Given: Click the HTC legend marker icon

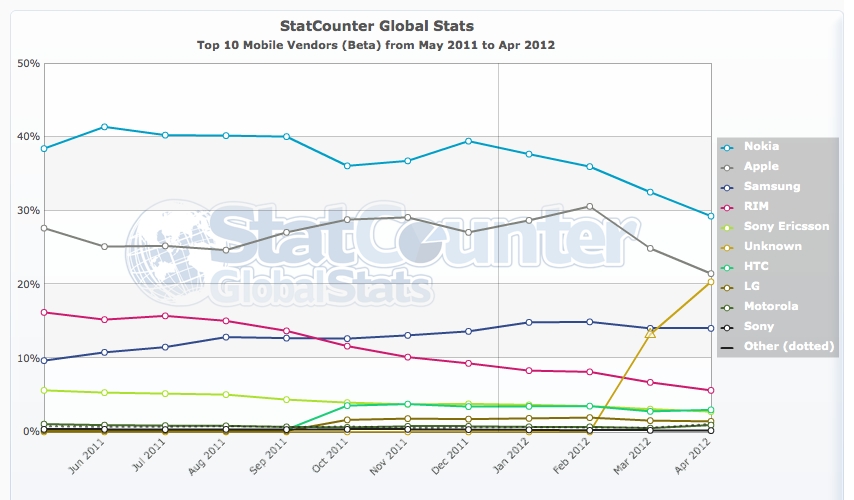Looking at the screenshot, I should pos(727,267).
